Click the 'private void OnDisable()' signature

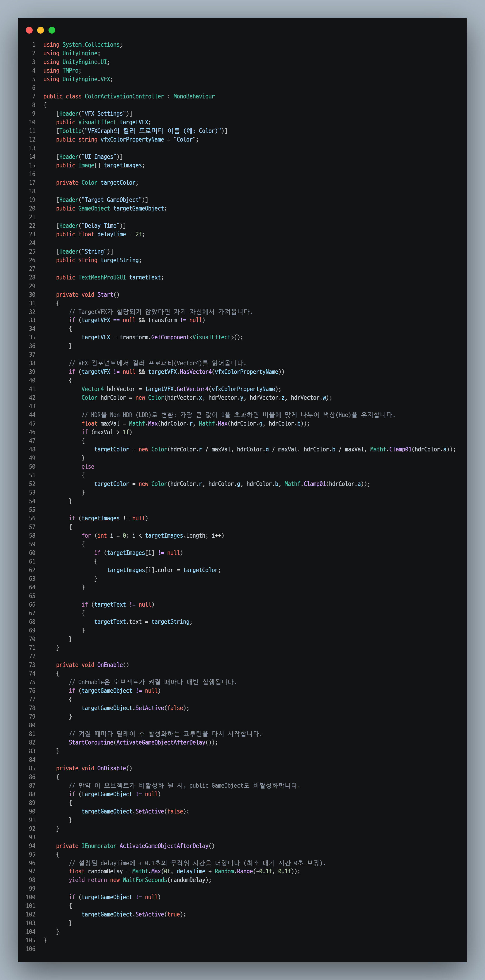(94, 768)
